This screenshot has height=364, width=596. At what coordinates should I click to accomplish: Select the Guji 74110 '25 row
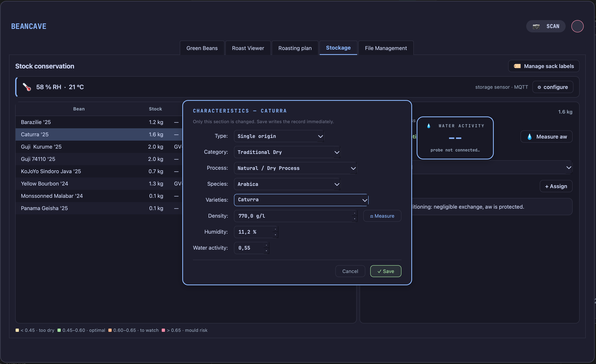click(x=99, y=159)
